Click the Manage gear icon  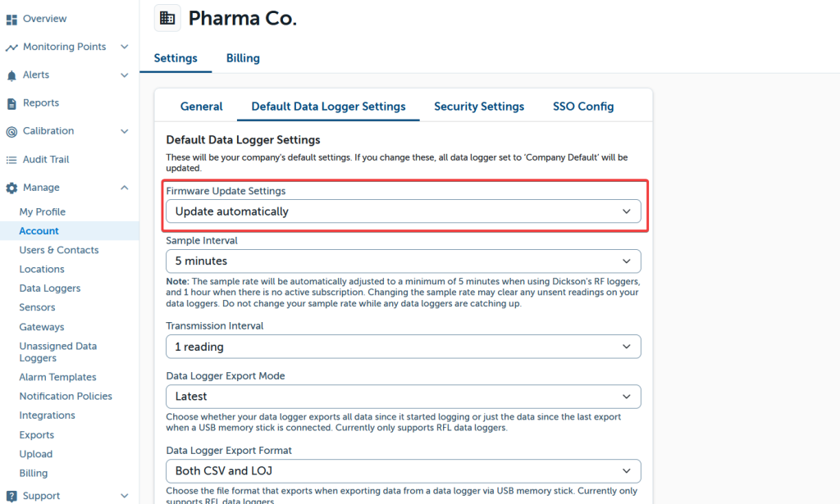[11, 188]
